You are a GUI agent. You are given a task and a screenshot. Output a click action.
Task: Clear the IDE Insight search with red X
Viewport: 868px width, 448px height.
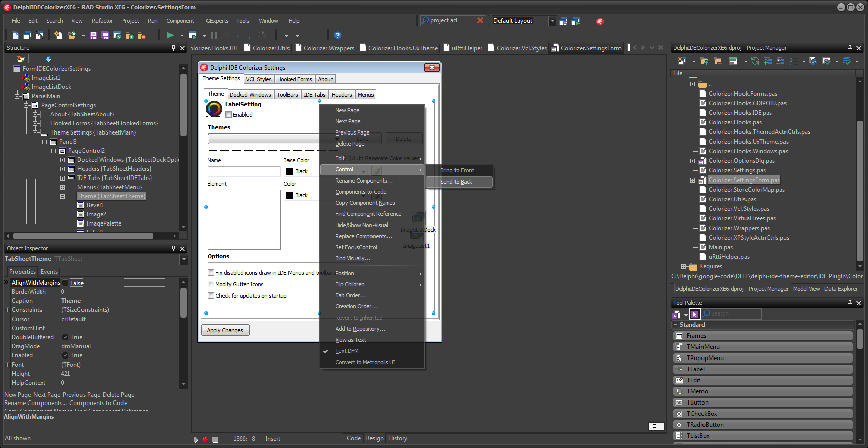(480, 20)
